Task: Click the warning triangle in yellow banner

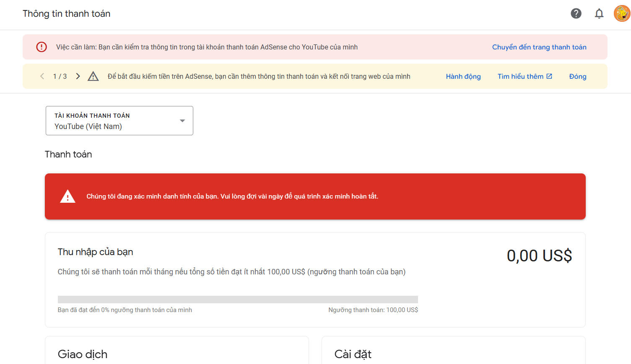Action: click(93, 76)
